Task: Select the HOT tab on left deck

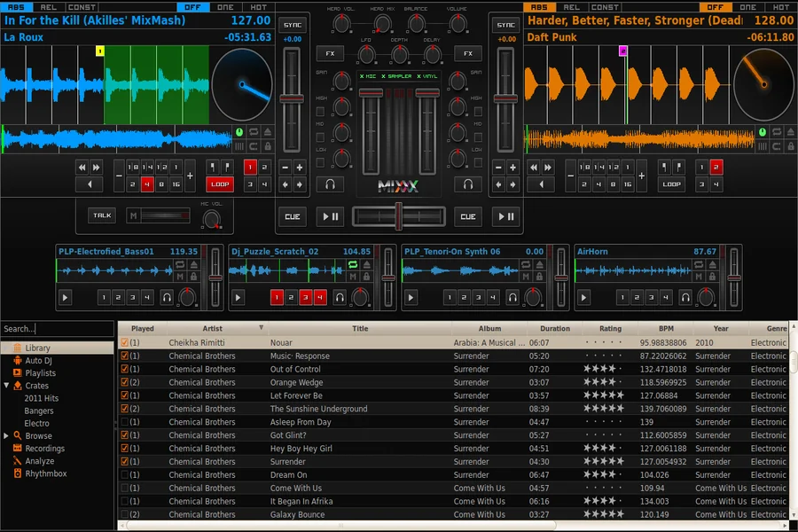Action: 258,7
